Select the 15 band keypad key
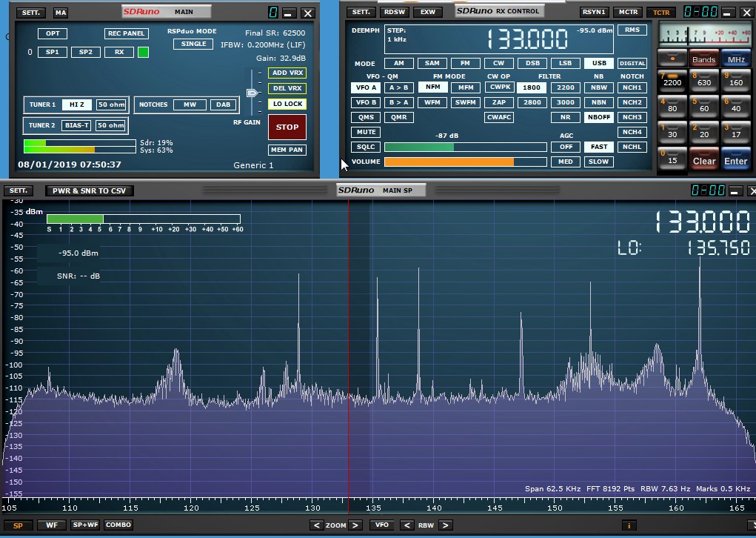The width and height of the screenshot is (756, 538). point(672,159)
